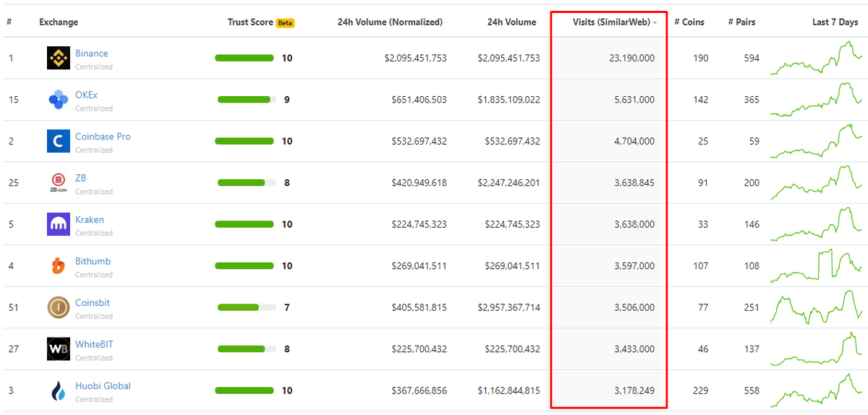Image resolution: width=868 pixels, height=415 pixels.
Task: View Coinsbit 7-day sparkline chart
Action: coord(817,307)
